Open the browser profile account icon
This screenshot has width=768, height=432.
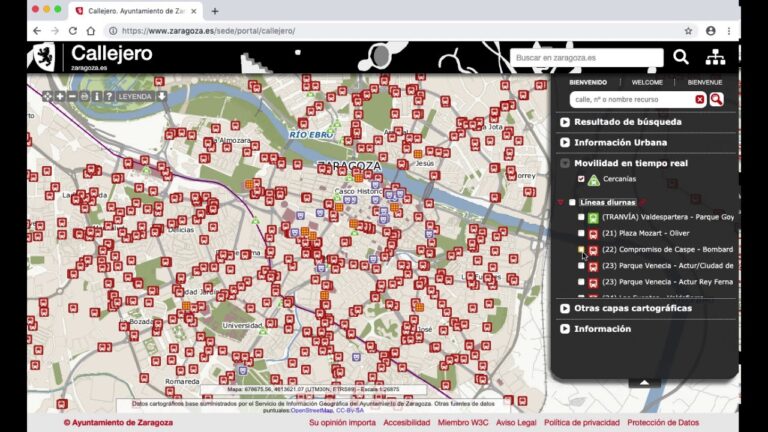point(711,31)
